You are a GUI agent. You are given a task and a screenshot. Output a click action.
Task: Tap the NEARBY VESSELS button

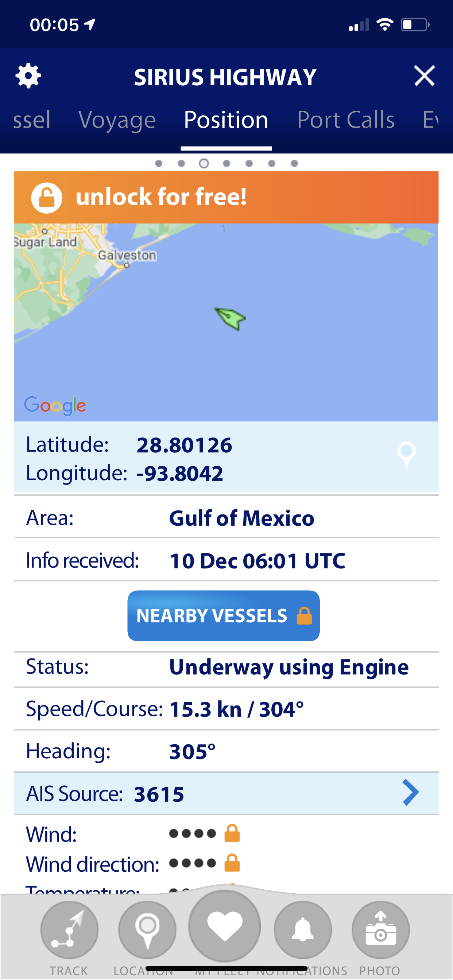coord(224,615)
